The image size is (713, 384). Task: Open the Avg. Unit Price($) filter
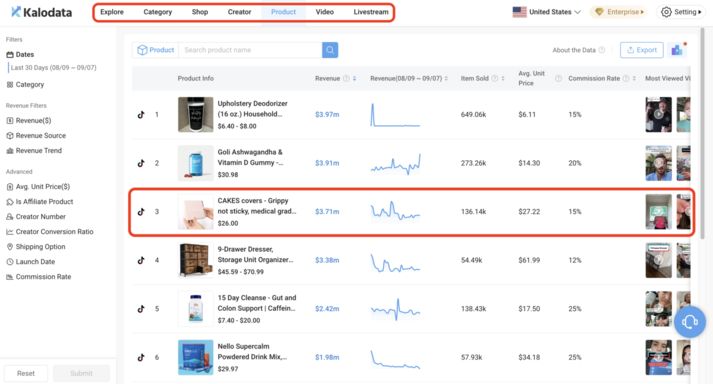coord(38,186)
